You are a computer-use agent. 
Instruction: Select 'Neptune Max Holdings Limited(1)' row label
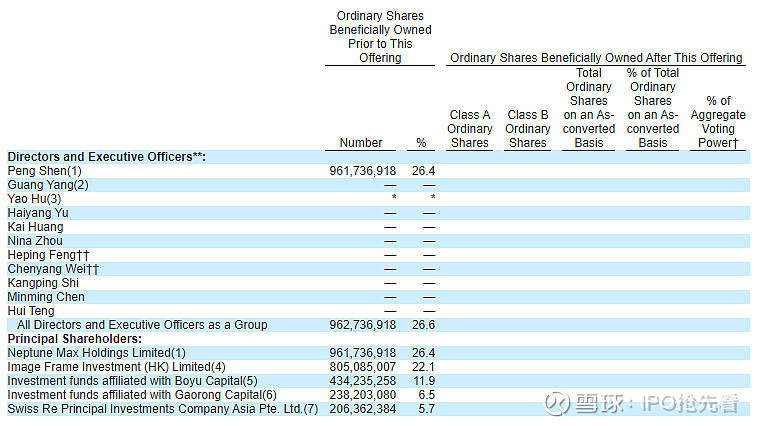coord(97,353)
